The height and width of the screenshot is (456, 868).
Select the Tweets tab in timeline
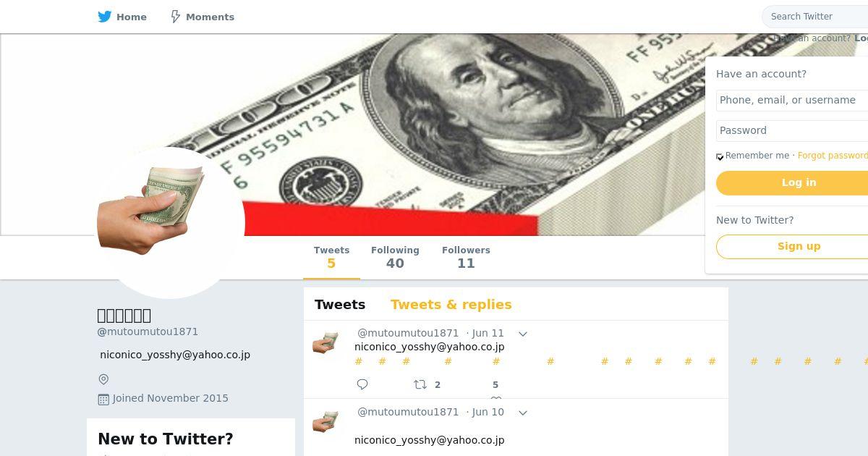coord(340,305)
